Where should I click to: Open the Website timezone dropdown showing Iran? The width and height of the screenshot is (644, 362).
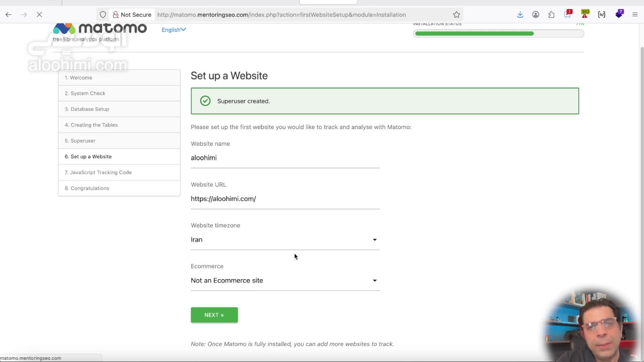[285, 240]
